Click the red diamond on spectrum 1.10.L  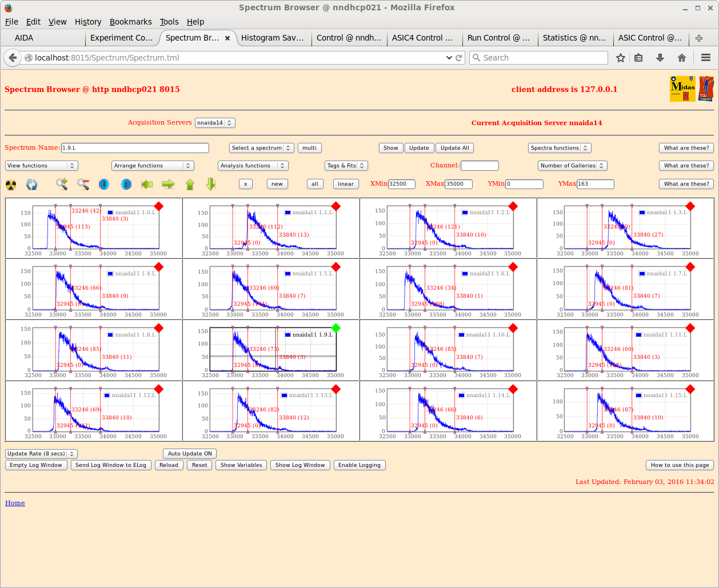pos(513,328)
